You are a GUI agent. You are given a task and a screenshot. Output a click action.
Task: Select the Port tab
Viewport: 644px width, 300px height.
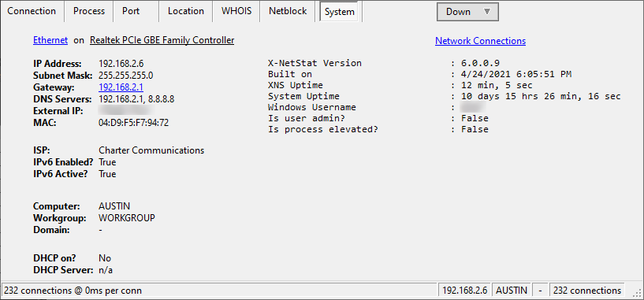click(131, 11)
